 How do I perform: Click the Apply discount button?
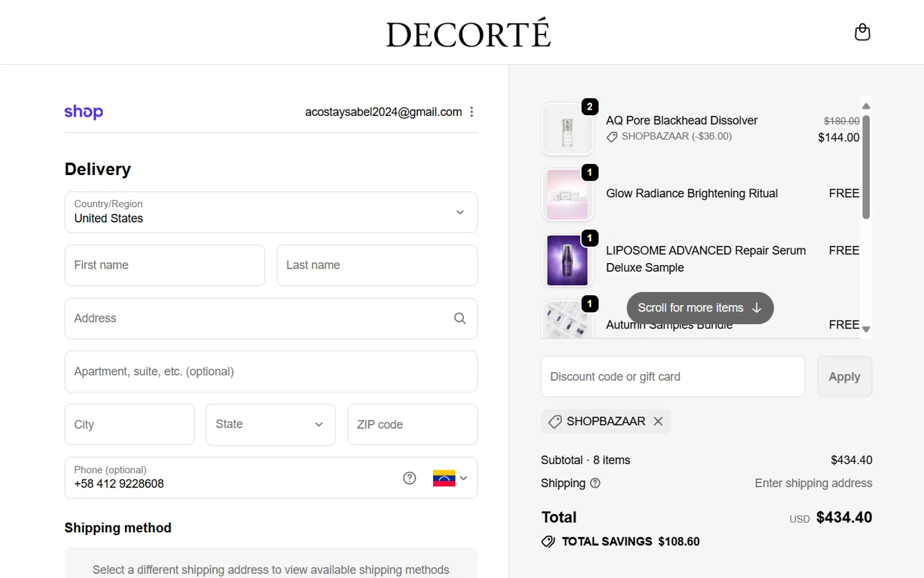click(x=845, y=377)
